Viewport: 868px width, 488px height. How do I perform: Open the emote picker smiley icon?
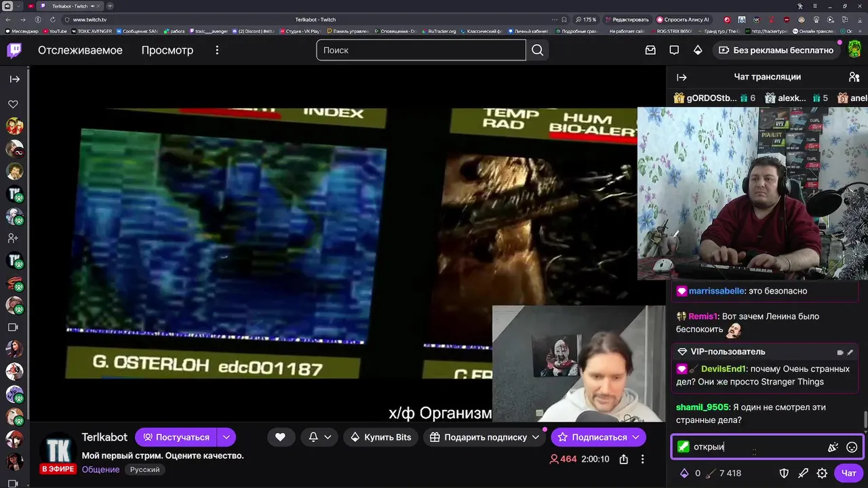(x=852, y=447)
